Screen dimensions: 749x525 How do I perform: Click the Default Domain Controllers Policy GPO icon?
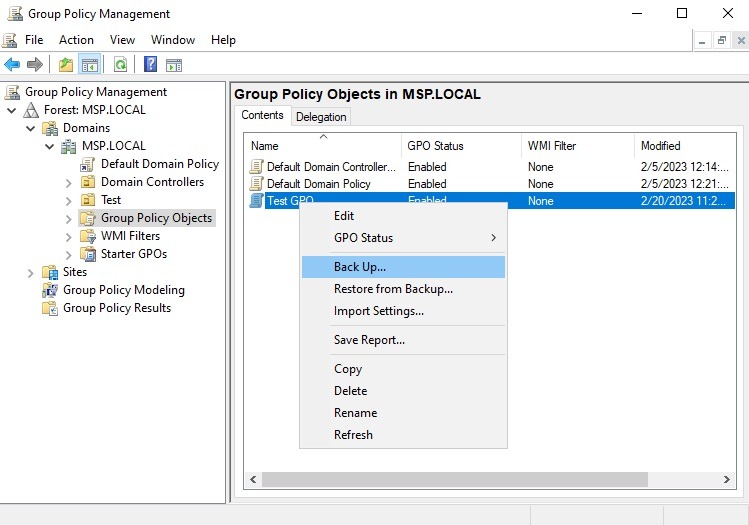click(256, 167)
